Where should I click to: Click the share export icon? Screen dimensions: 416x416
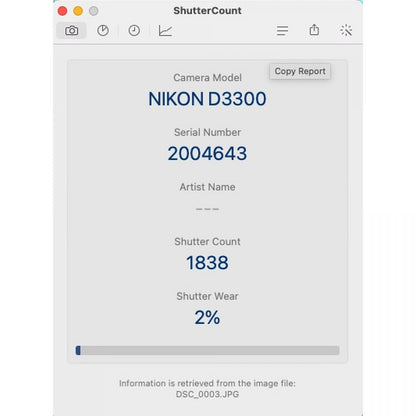(314, 30)
